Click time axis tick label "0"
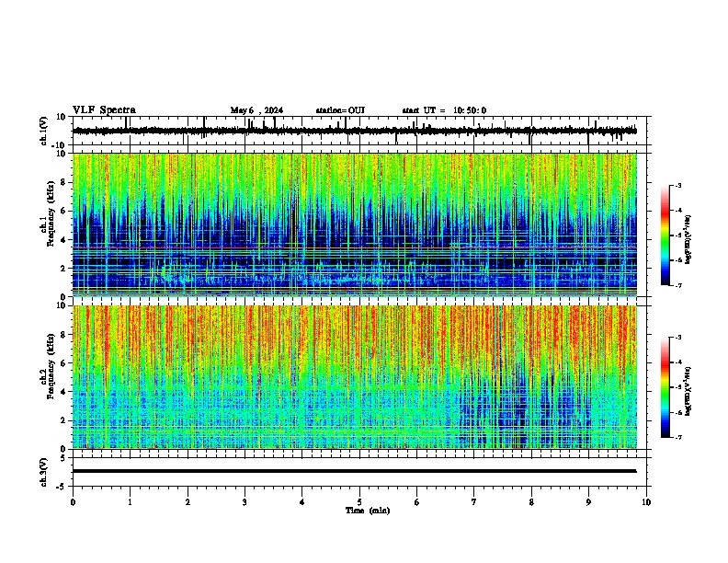 point(73,502)
